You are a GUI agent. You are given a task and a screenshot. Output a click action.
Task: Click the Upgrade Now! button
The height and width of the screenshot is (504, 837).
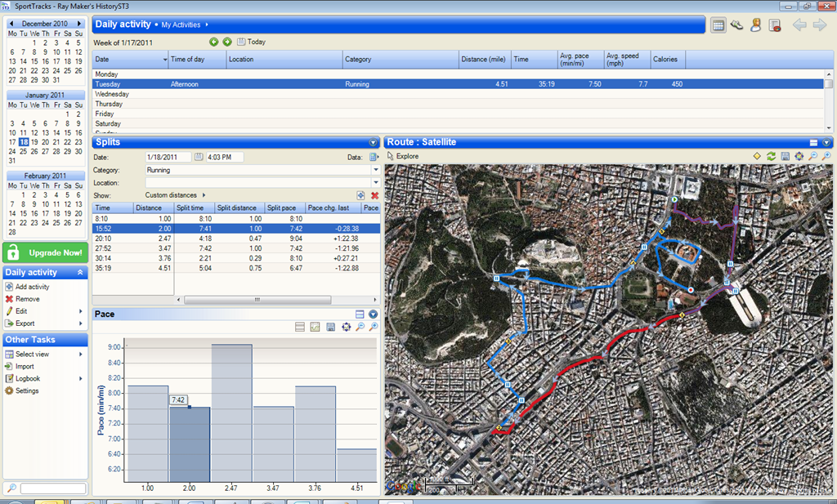click(x=46, y=252)
